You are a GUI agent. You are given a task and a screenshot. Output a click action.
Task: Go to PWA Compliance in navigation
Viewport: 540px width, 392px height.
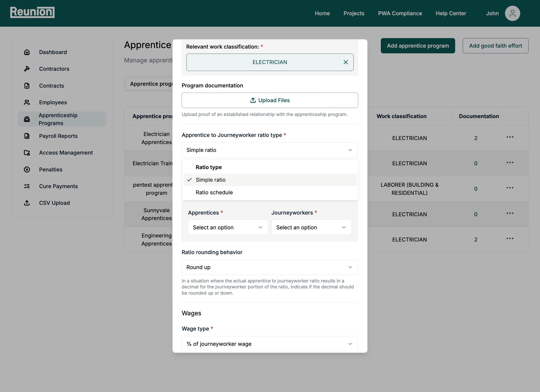(x=400, y=13)
